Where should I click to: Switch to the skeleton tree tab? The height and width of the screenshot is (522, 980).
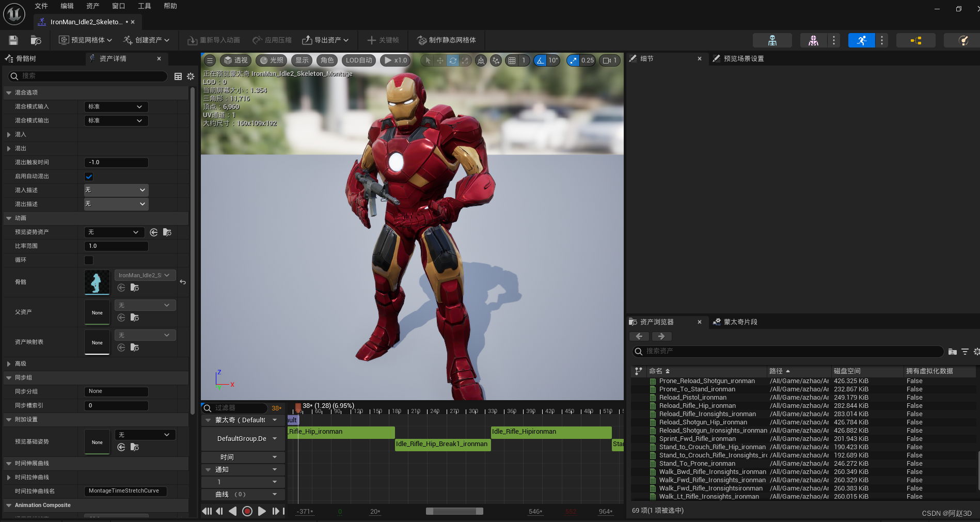22,59
